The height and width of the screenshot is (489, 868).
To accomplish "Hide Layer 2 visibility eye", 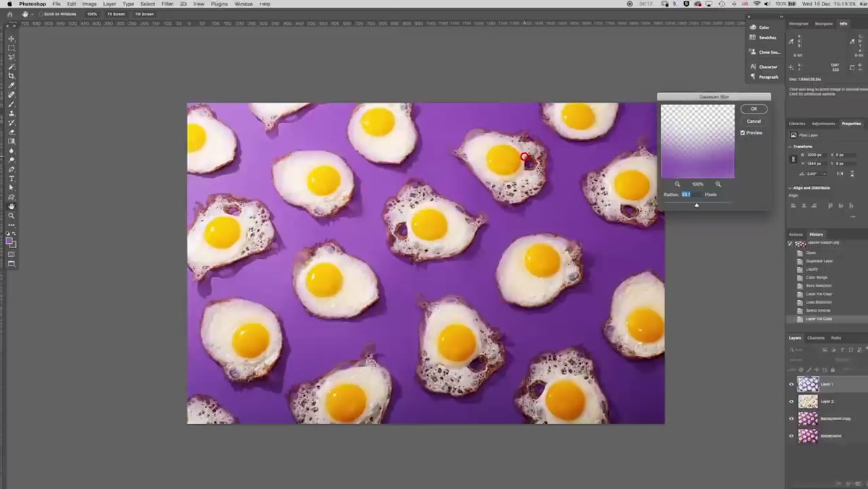I will [x=791, y=401].
